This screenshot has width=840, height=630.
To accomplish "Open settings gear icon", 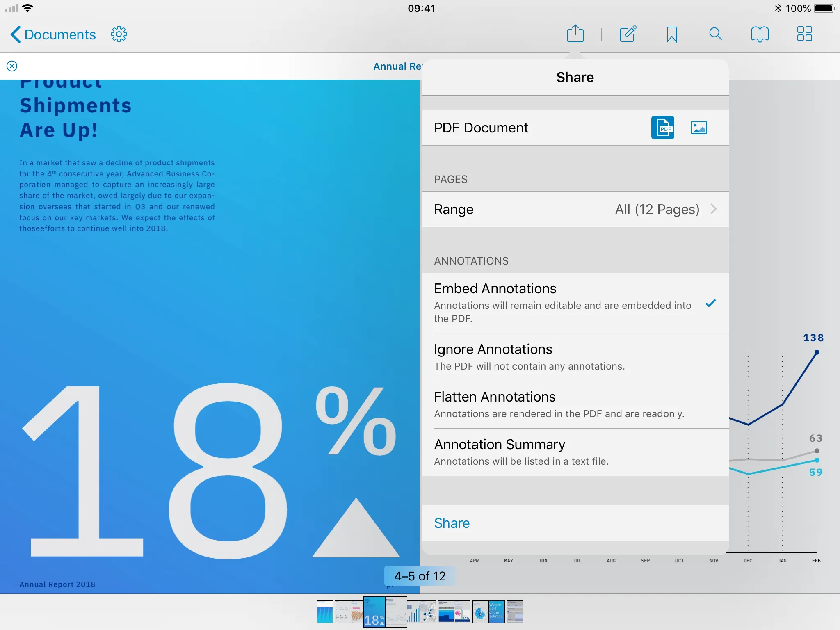I will [x=119, y=34].
